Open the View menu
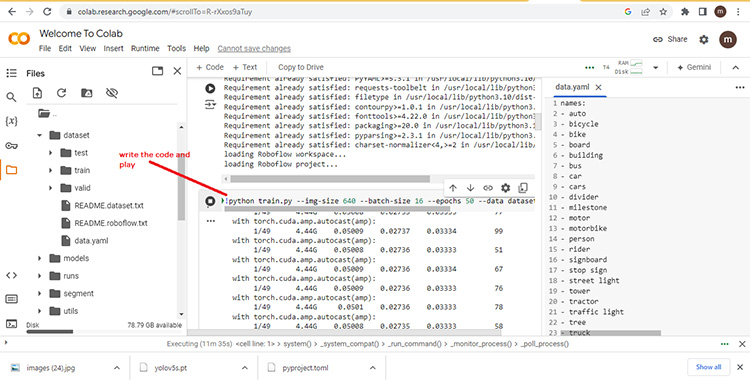Viewport: 750px width, 382px height. (x=88, y=48)
